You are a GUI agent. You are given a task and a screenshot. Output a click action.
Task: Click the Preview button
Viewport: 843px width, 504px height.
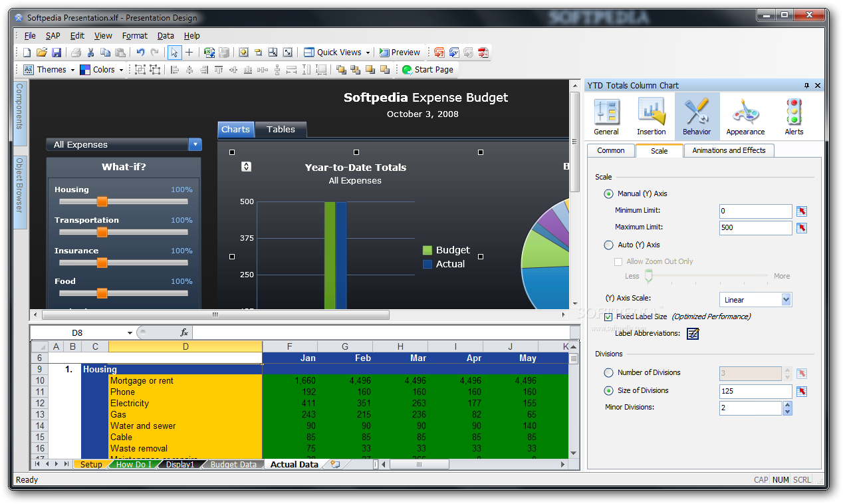click(x=400, y=53)
